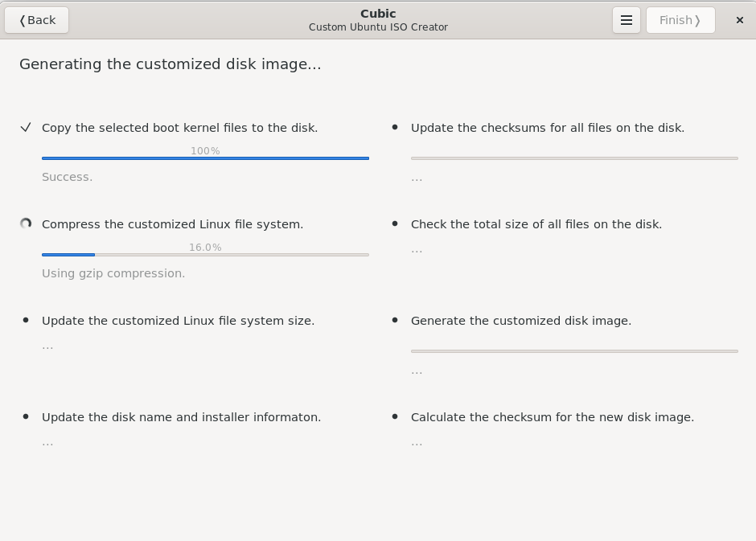Click the 16.0% compression progress bar
The width and height of the screenshot is (756, 541).
pyautogui.click(x=205, y=255)
